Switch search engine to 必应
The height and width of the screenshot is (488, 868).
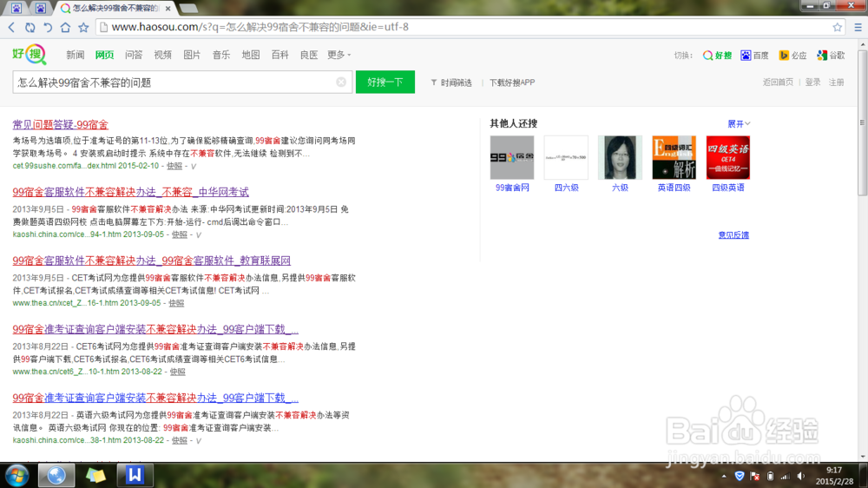[x=792, y=56]
